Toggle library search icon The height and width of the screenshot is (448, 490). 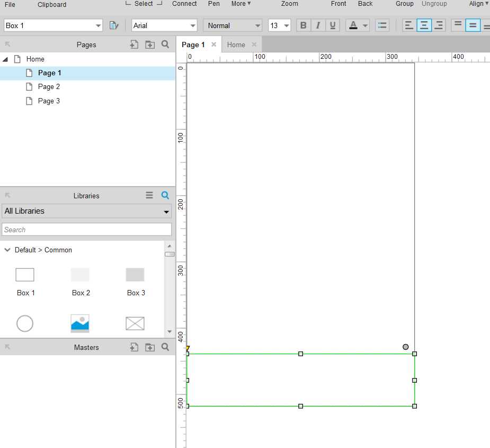pos(165,195)
